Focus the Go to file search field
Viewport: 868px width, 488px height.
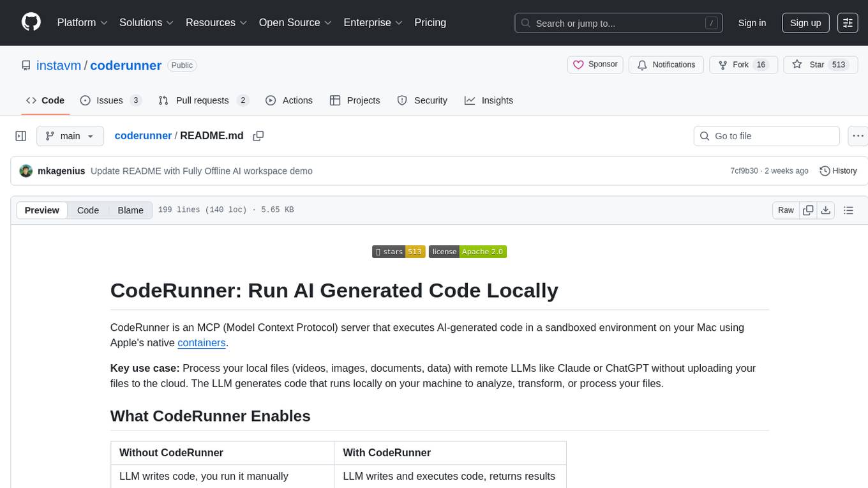(766, 136)
